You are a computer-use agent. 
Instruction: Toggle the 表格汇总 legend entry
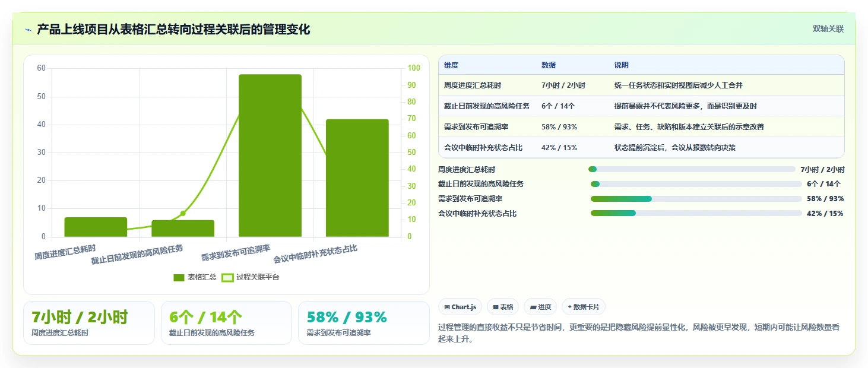[x=195, y=277]
